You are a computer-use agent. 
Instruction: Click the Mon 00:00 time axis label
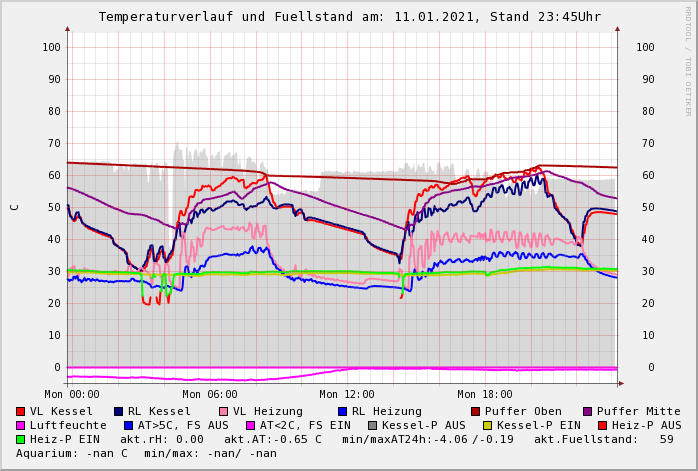[73, 394]
